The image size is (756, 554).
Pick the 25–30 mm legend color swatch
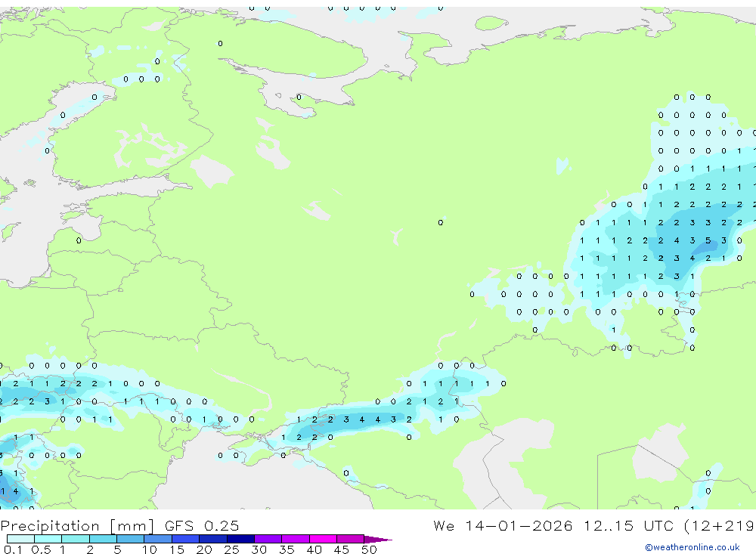(x=240, y=539)
